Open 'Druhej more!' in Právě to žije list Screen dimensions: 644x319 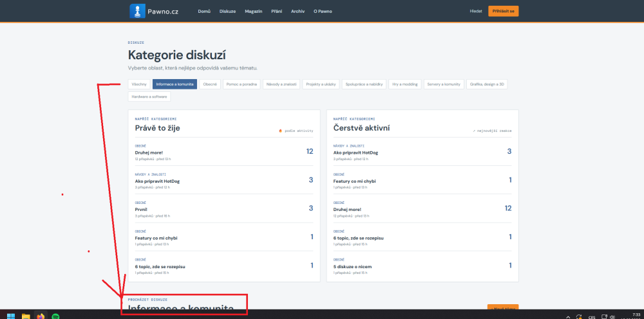pyautogui.click(x=149, y=152)
